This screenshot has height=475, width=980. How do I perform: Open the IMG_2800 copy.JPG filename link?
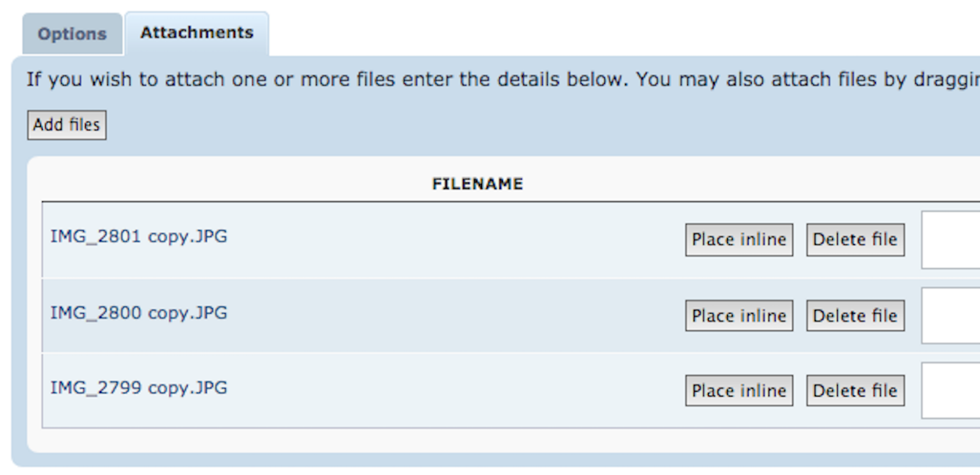click(138, 313)
